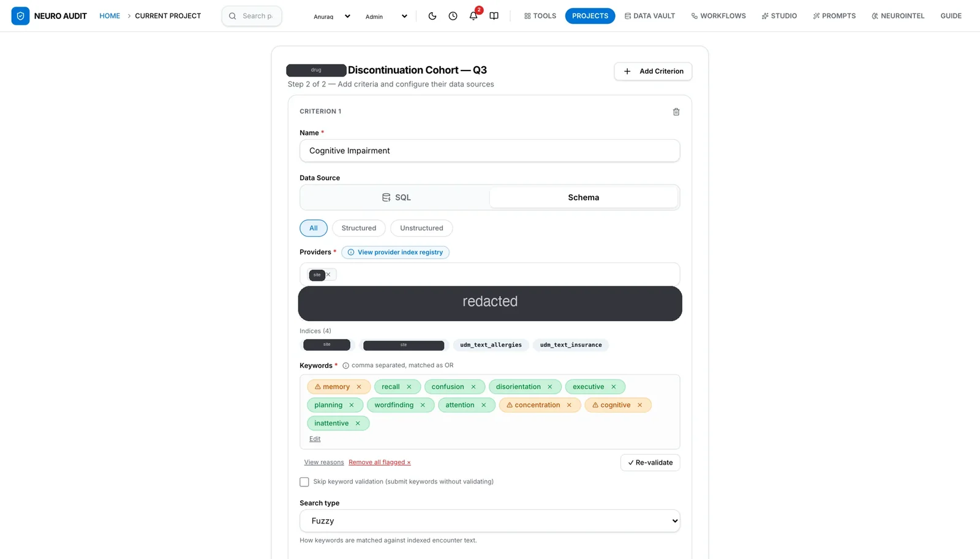Remove the wordfinding keyword tag

coord(423,405)
